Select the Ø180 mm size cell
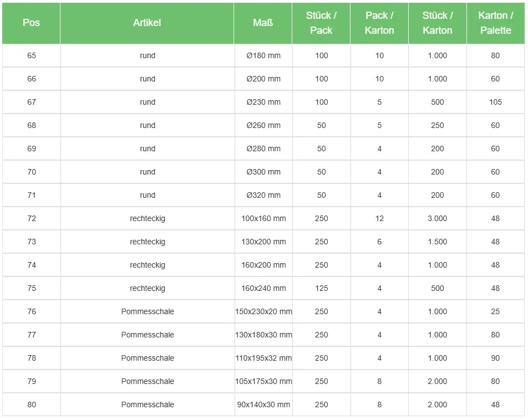528x420 pixels. [x=263, y=55]
